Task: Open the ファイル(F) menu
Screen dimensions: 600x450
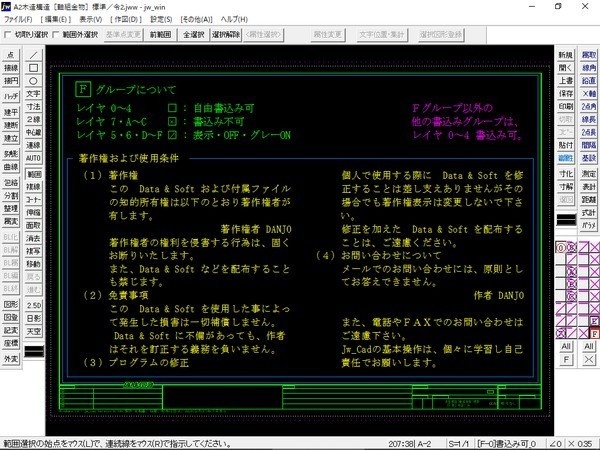Action: click(x=18, y=19)
